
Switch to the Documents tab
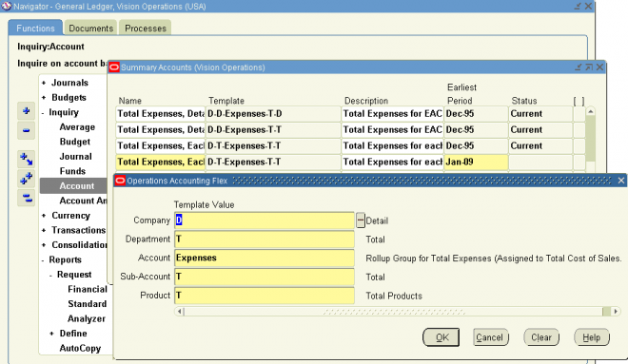click(91, 28)
